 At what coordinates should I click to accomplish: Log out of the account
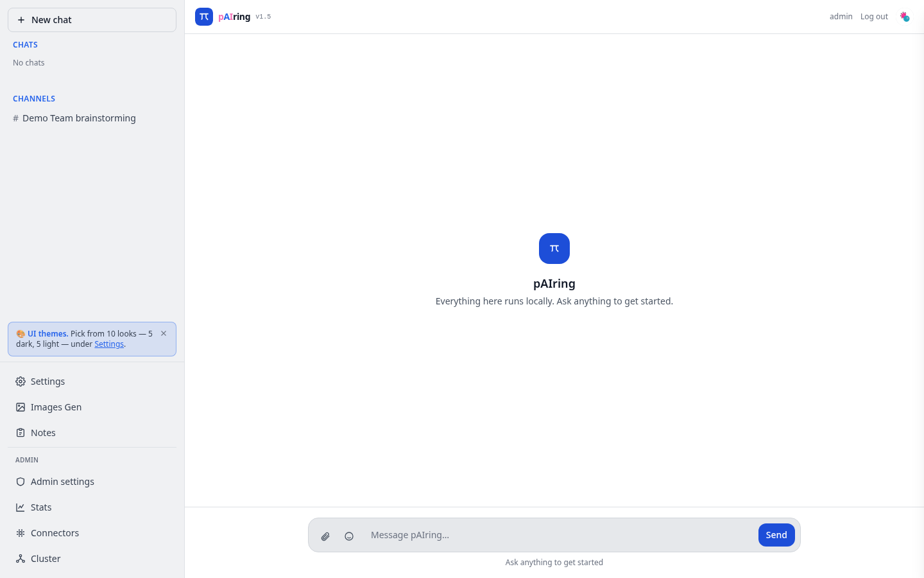pos(874,17)
